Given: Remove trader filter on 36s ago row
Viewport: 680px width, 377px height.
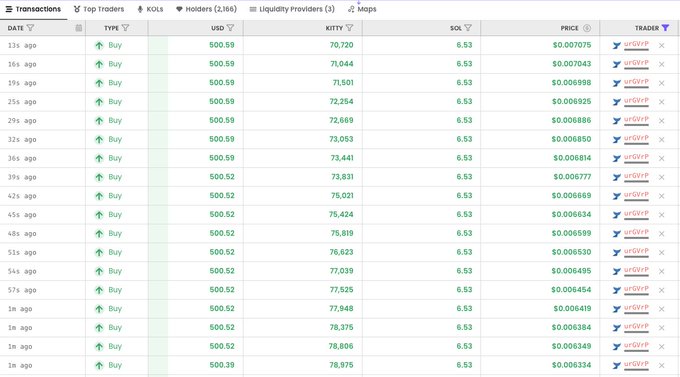Looking at the screenshot, I should [661, 158].
